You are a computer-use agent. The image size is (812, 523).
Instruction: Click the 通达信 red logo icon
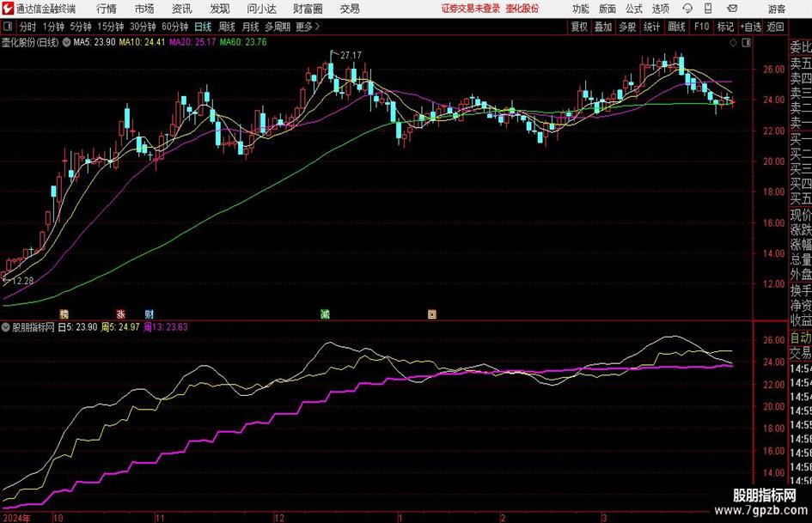(x=8, y=9)
